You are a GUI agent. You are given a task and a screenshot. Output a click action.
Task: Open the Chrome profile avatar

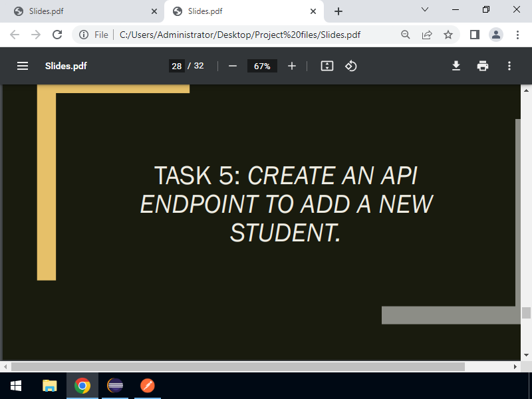[496, 35]
